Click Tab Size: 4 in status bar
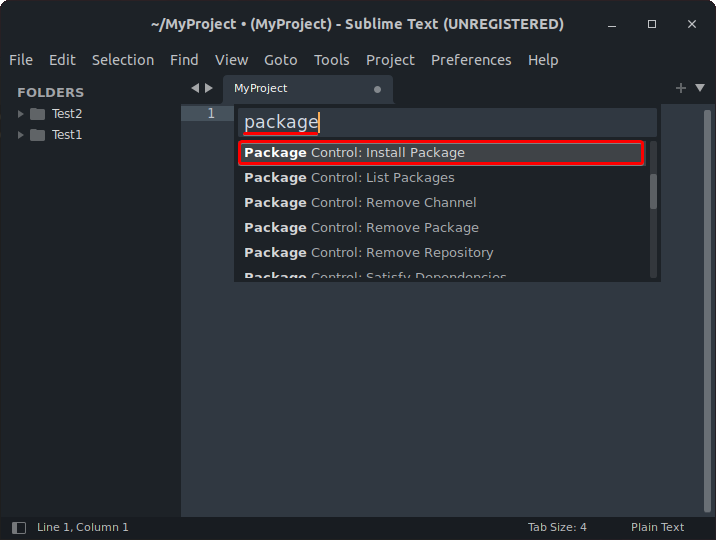 557,527
